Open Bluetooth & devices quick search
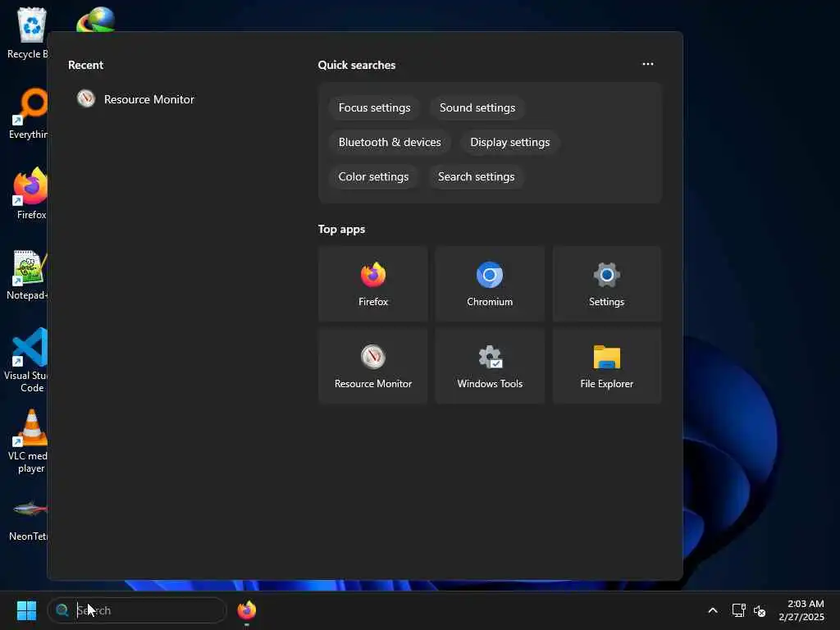 (390, 142)
